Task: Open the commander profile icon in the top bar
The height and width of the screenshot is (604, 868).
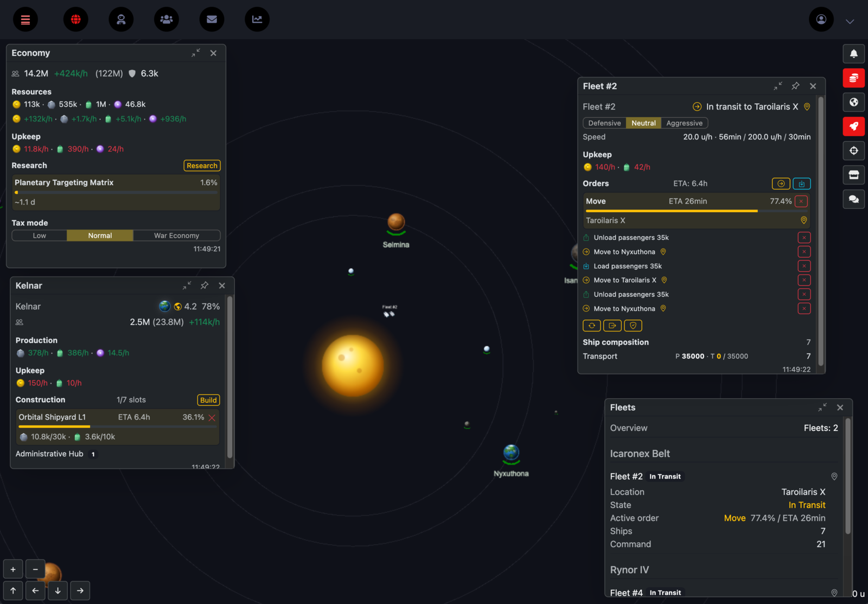Action: pyautogui.click(x=121, y=20)
